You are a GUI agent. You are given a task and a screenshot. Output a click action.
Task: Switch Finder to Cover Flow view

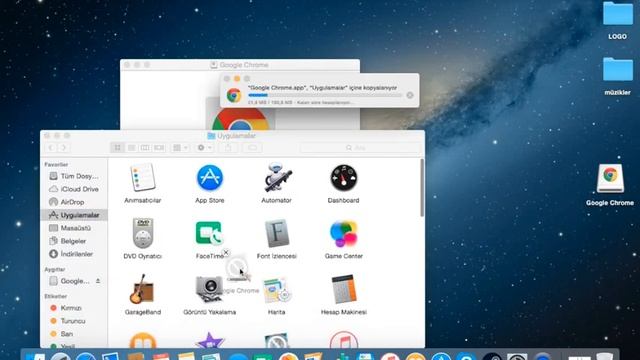[x=159, y=148]
